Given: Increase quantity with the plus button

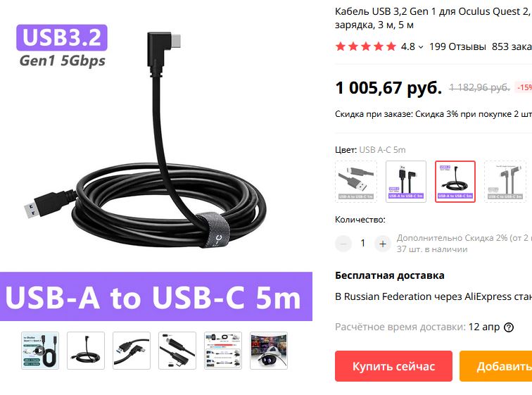Looking at the screenshot, I should [383, 244].
